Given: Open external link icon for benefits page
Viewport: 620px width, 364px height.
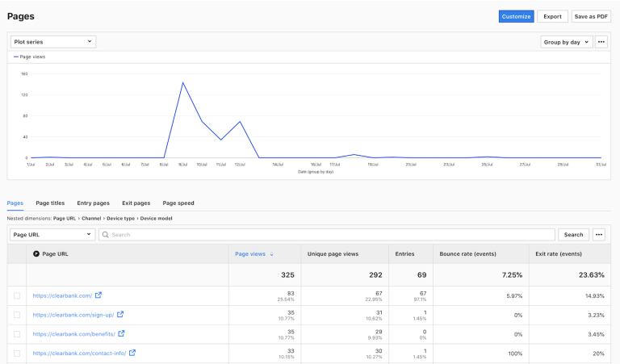Looking at the screenshot, I should click(x=121, y=333).
